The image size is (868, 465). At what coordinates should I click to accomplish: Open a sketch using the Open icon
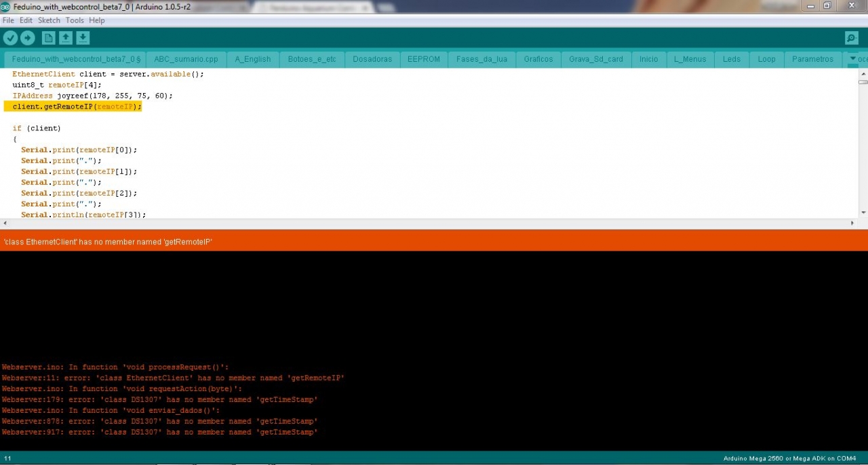[66, 38]
